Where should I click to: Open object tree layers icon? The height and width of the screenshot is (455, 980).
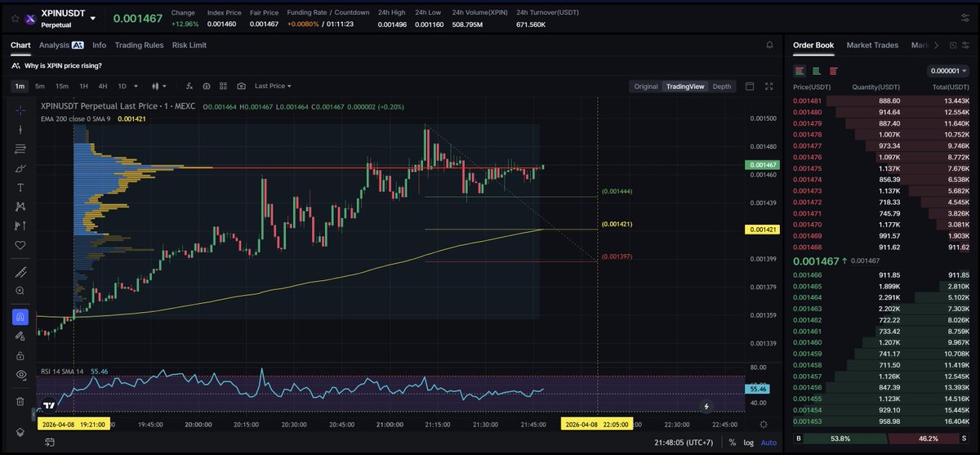(20, 432)
